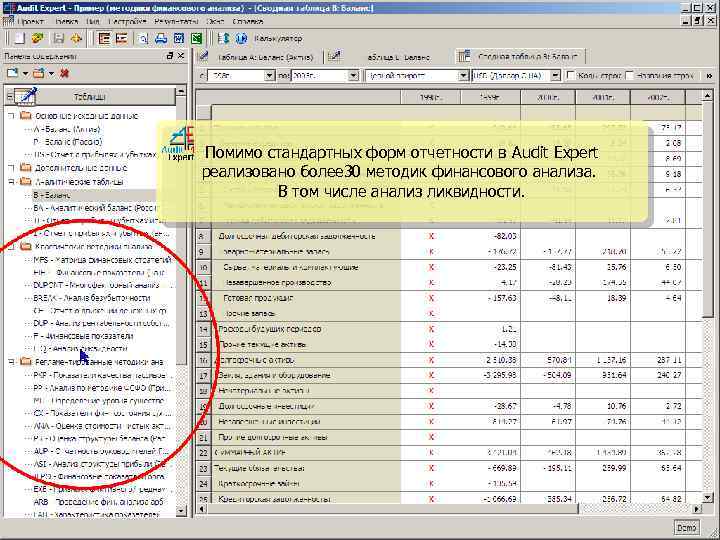Open the Настройка menu

[x=127, y=21]
